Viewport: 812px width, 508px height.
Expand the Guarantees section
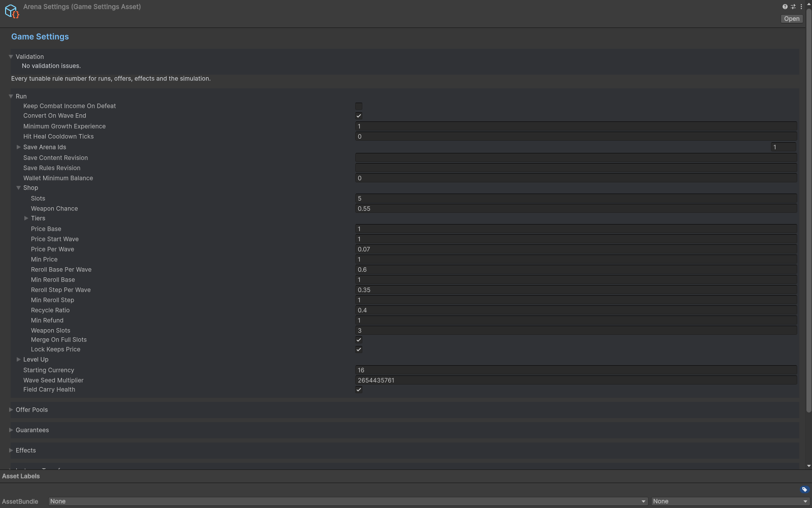tap(11, 430)
